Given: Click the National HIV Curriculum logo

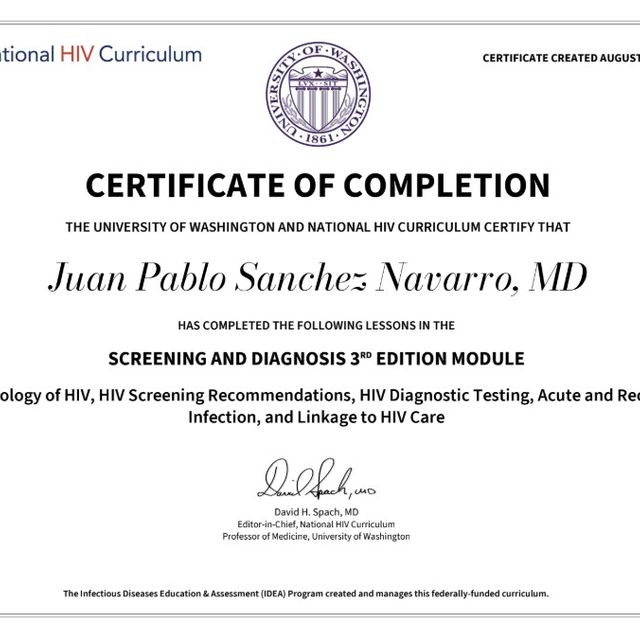Looking at the screenshot, I should (x=101, y=54).
